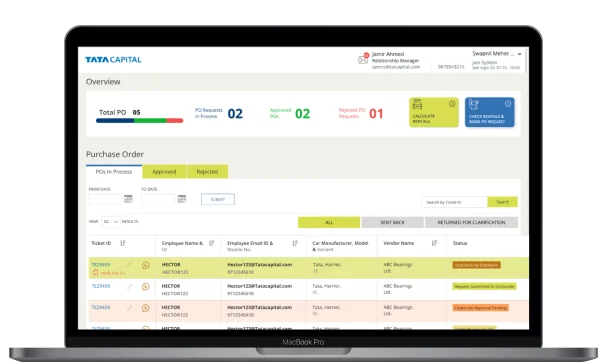The width and height of the screenshot is (607, 362).
Task: Sort by Vendor Name column
Action: 434,243
